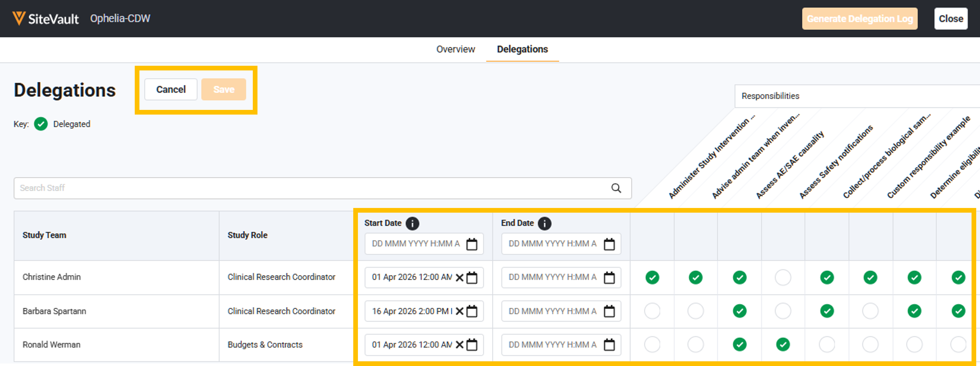Delegate Assess Safety notifications to Christine Admin
The height and width of the screenshot is (366, 980).
pyautogui.click(x=783, y=278)
